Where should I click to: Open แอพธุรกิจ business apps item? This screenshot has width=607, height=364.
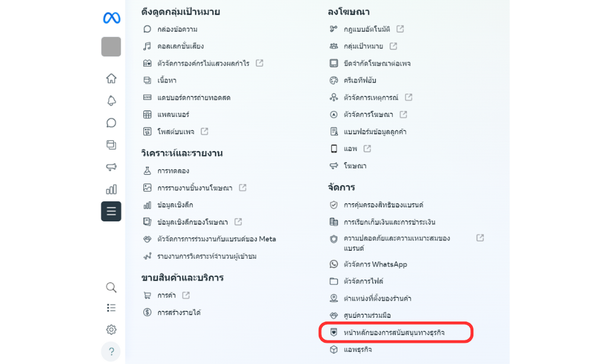point(351,349)
